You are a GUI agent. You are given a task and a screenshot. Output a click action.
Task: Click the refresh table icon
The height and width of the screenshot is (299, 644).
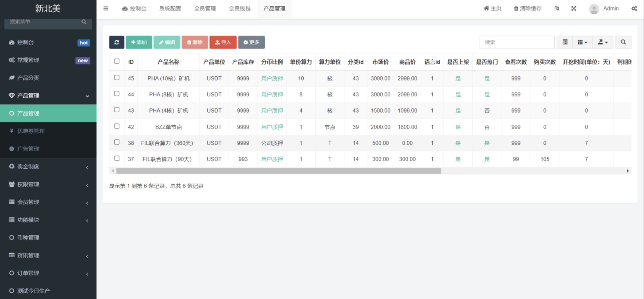click(116, 42)
